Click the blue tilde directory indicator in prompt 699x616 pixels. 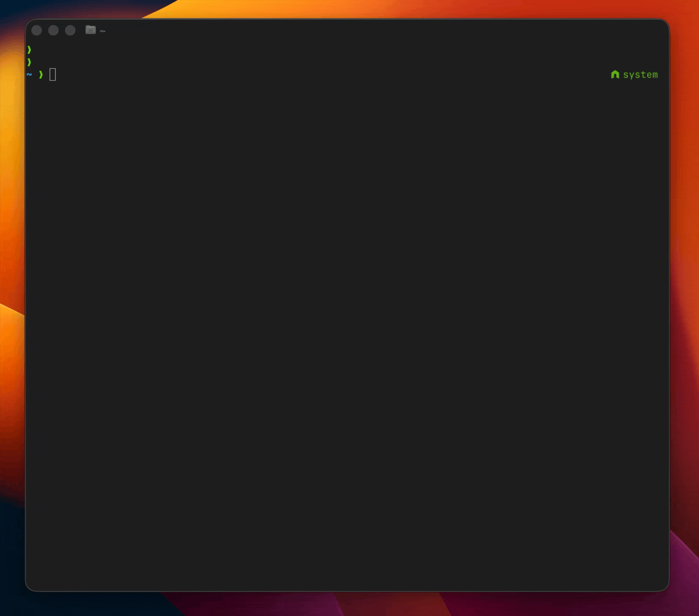coord(29,75)
